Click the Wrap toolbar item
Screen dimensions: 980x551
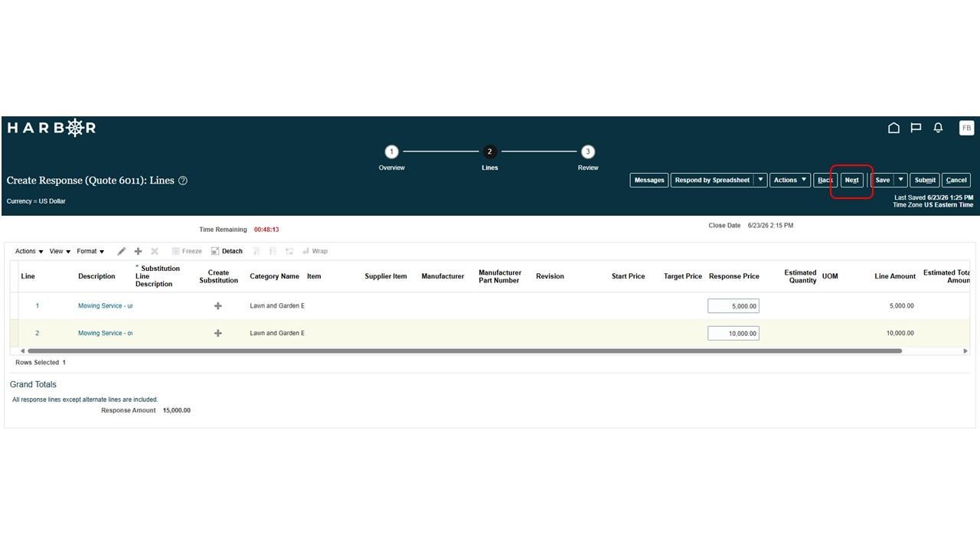tap(315, 251)
